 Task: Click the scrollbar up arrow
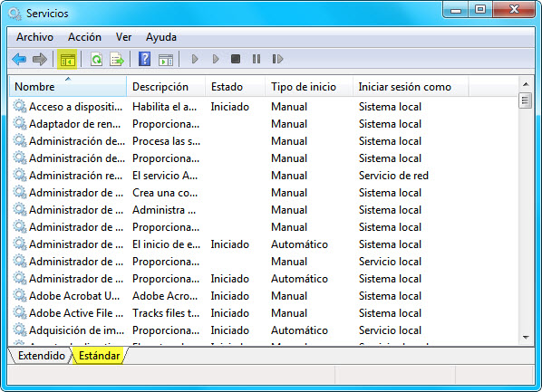click(526, 84)
